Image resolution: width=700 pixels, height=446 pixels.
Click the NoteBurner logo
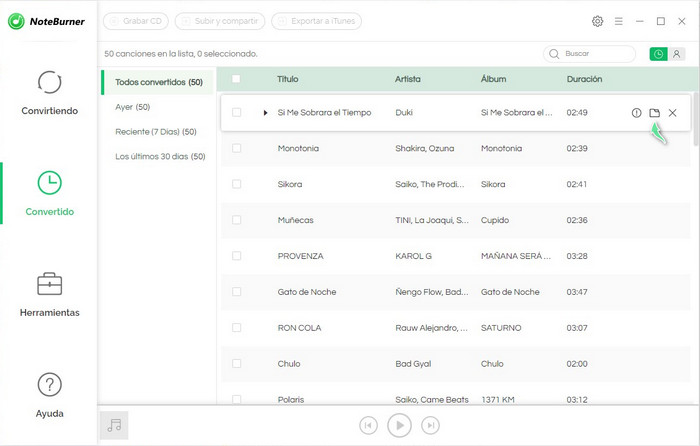pyautogui.click(x=46, y=21)
